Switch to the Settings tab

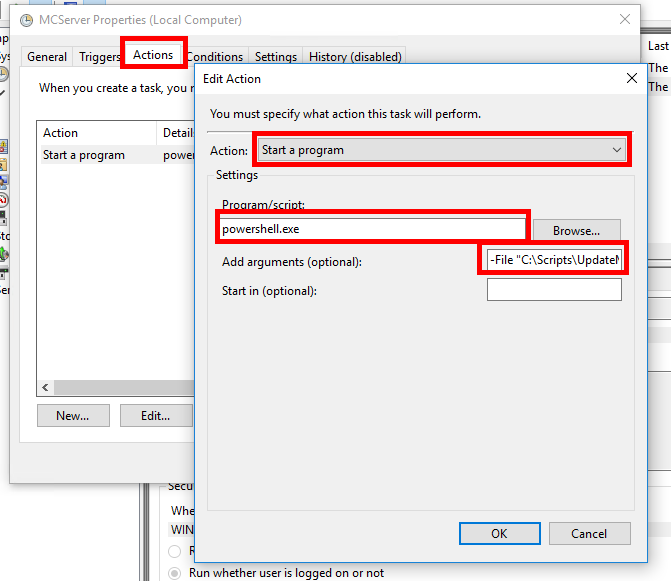(x=276, y=56)
